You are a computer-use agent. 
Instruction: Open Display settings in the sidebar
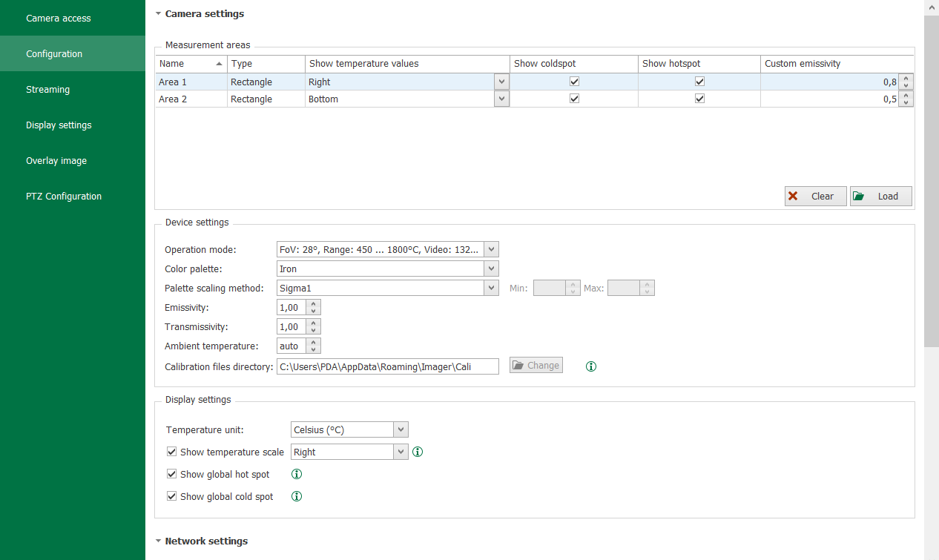point(73,125)
